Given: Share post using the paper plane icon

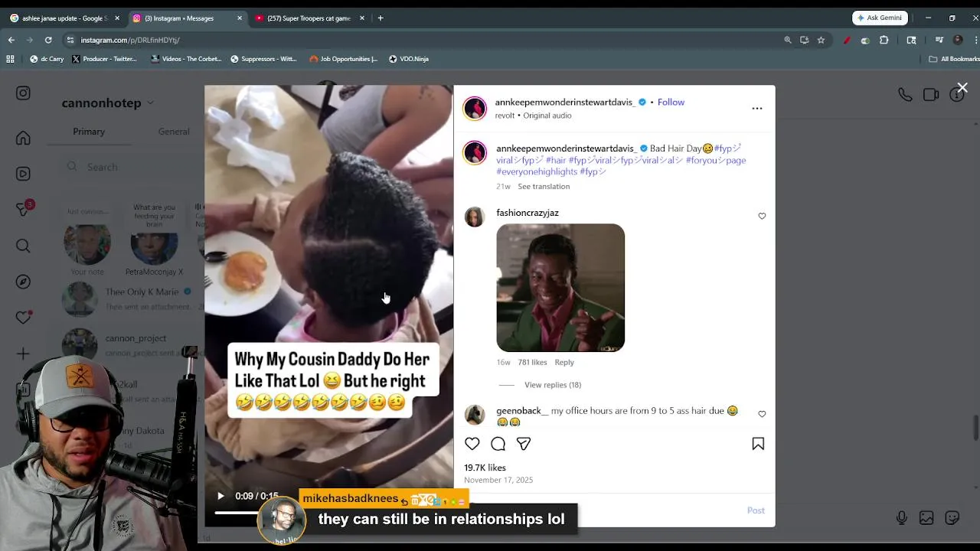Looking at the screenshot, I should 524,444.
